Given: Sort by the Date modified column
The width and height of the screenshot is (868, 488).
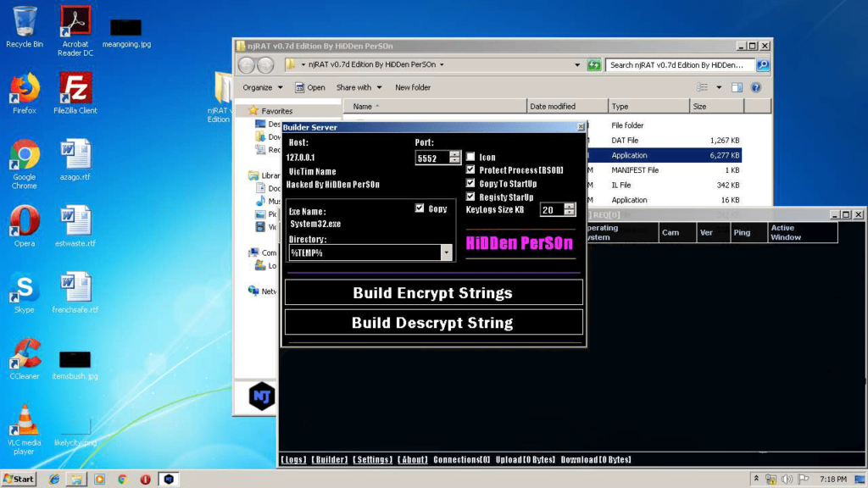Looking at the screenshot, I should tap(567, 106).
